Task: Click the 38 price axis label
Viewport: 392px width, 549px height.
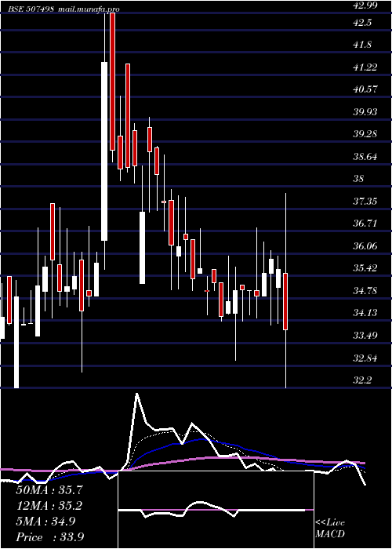Action: pos(359,179)
